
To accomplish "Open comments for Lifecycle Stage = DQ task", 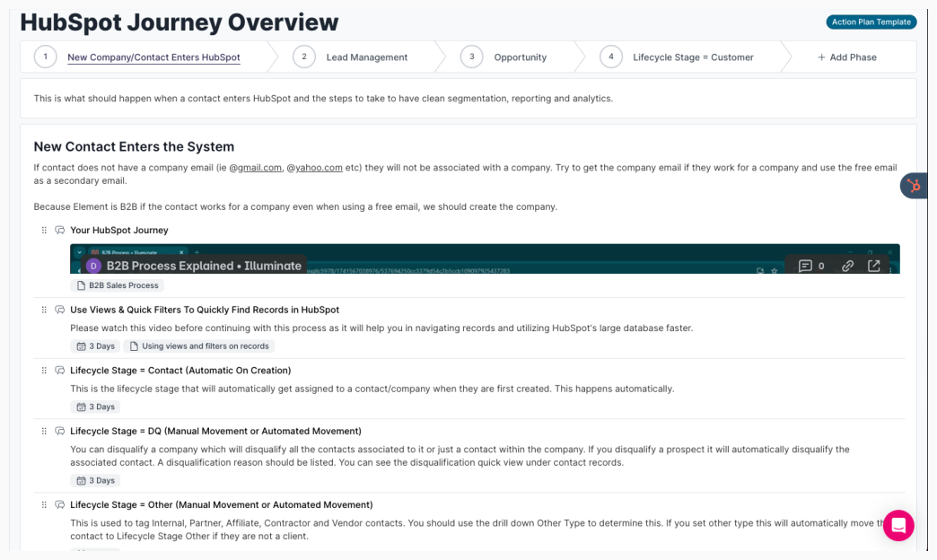I will [x=60, y=431].
